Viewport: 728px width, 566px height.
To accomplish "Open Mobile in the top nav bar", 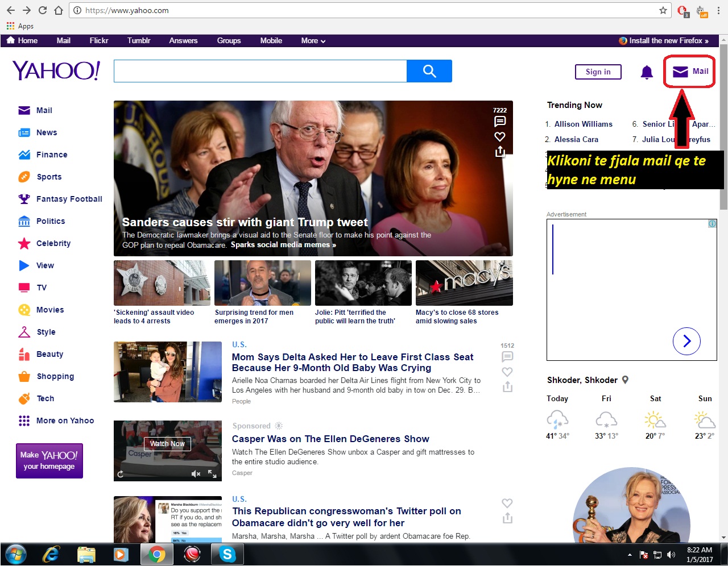I will pyautogui.click(x=271, y=40).
